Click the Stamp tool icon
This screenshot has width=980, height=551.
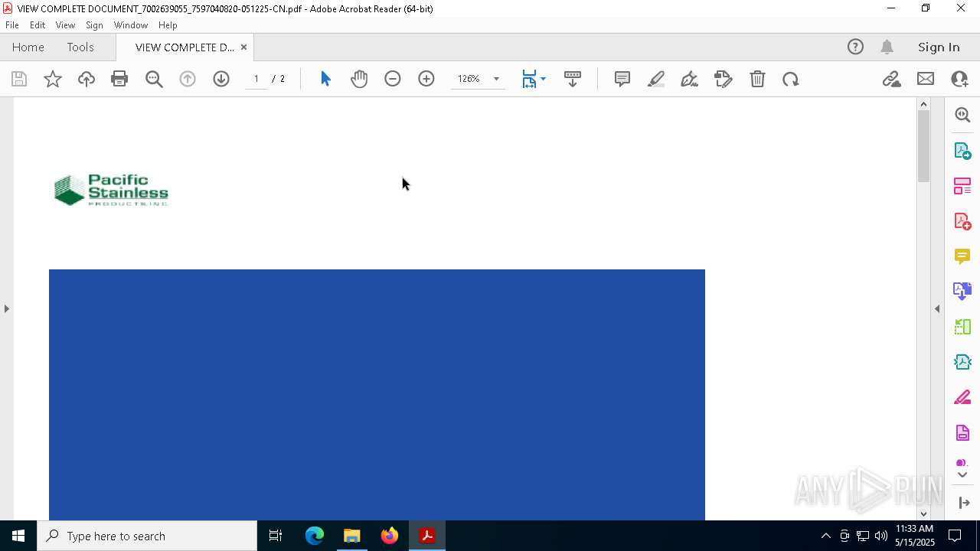coord(724,79)
